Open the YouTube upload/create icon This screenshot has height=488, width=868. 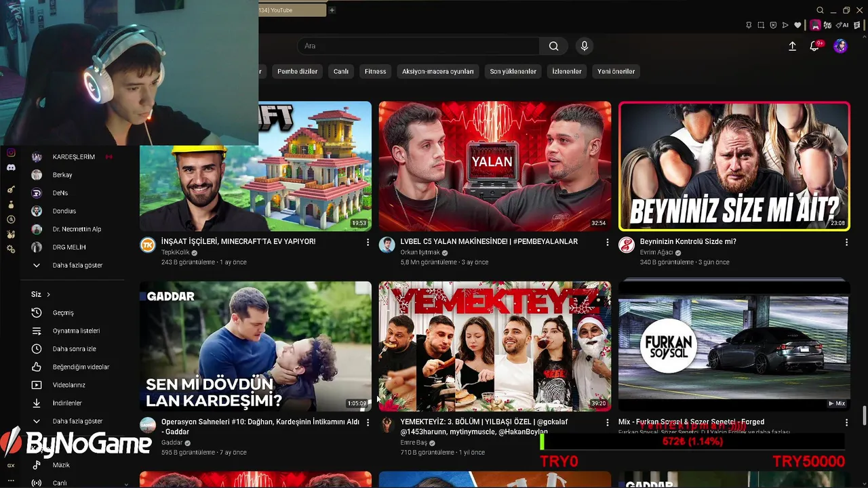click(792, 46)
